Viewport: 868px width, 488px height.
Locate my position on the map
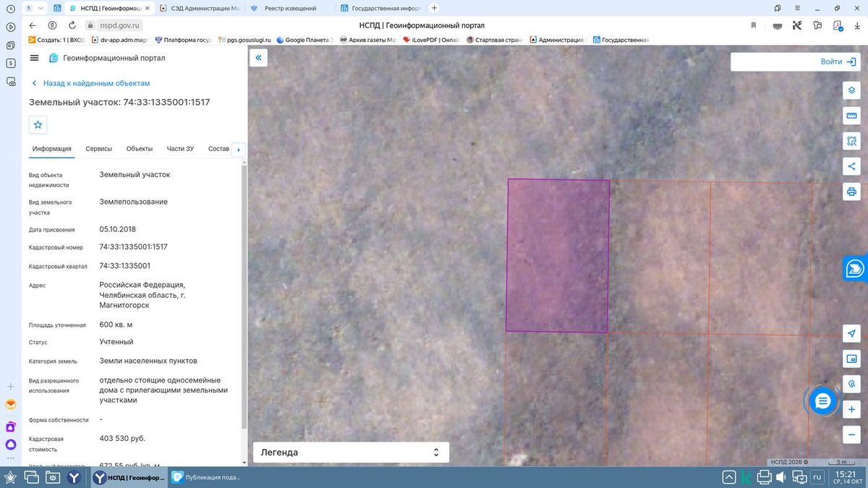pos(851,333)
